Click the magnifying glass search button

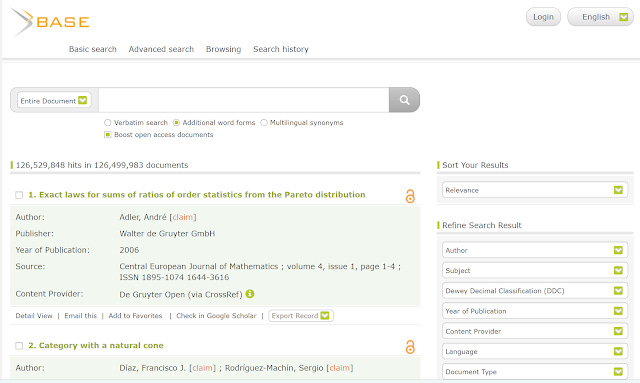[x=404, y=100]
